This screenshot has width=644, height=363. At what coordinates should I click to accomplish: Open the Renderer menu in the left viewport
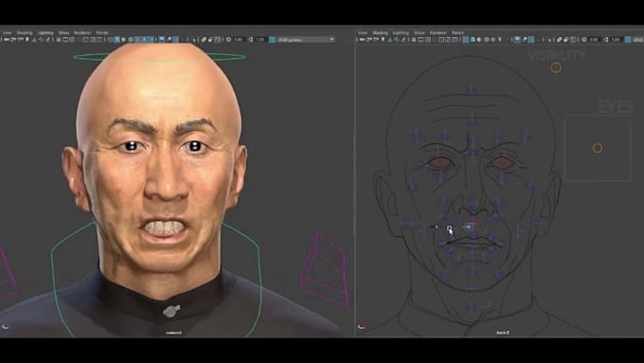[x=82, y=32]
